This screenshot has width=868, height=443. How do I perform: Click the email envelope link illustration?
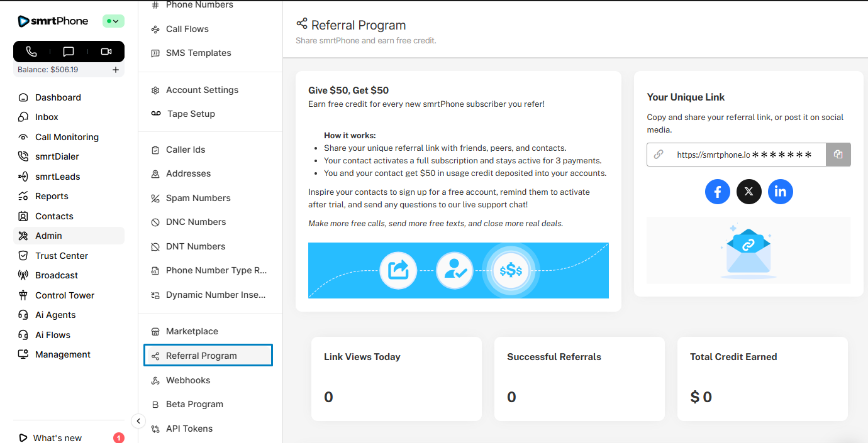[x=748, y=251]
